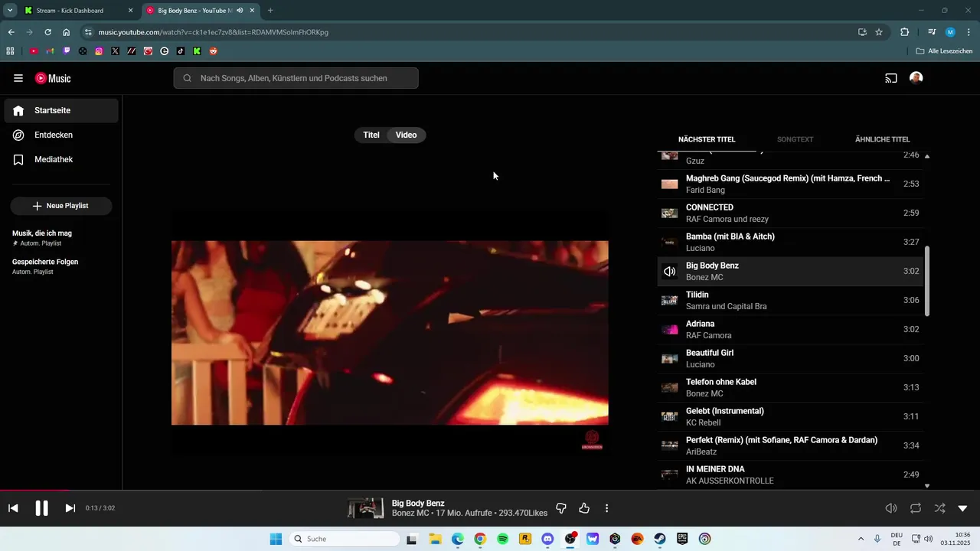This screenshot has height=551, width=980.
Task: Dislike Big Body Benz with thumbs down
Action: pyautogui.click(x=561, y=508)
